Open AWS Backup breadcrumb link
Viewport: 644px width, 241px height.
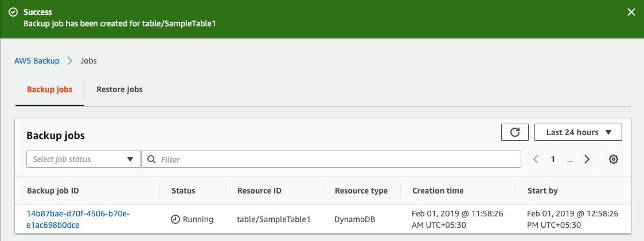click(37, 61)
